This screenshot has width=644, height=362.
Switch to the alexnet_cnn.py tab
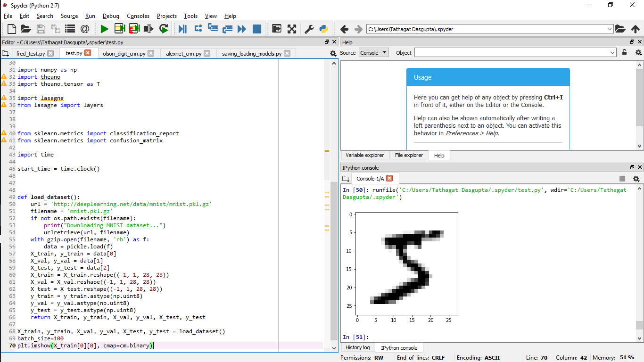(183, 53)
